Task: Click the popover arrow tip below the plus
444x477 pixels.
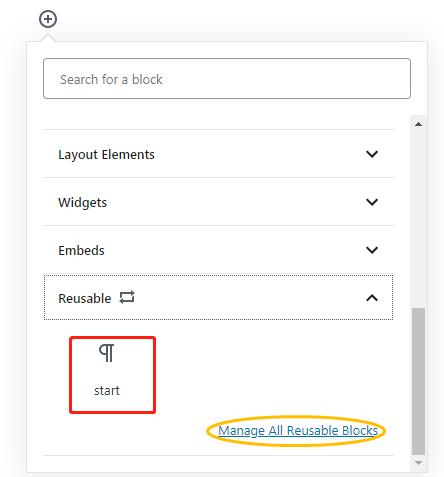Action: tap(48, 37)
